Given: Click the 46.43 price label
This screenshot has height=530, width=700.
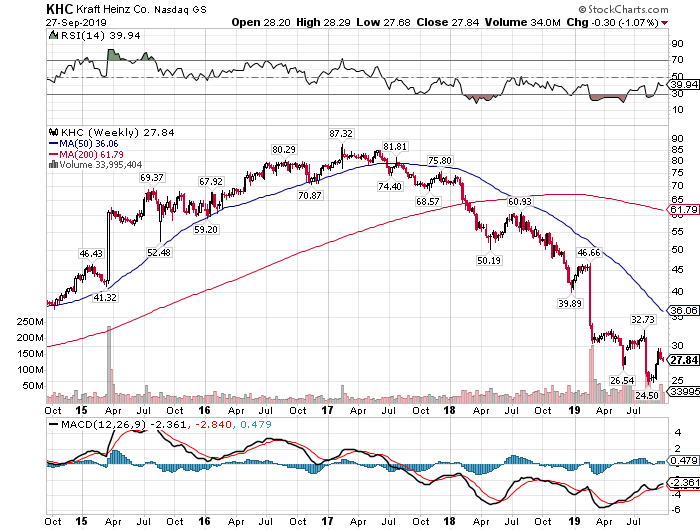Looking at the screenshot, I should (x=91, y=254).
